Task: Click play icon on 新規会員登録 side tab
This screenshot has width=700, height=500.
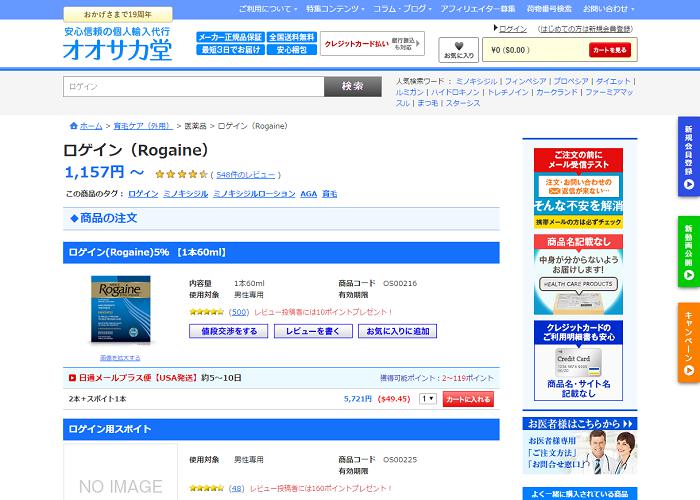Action: (x=689, y=184)
